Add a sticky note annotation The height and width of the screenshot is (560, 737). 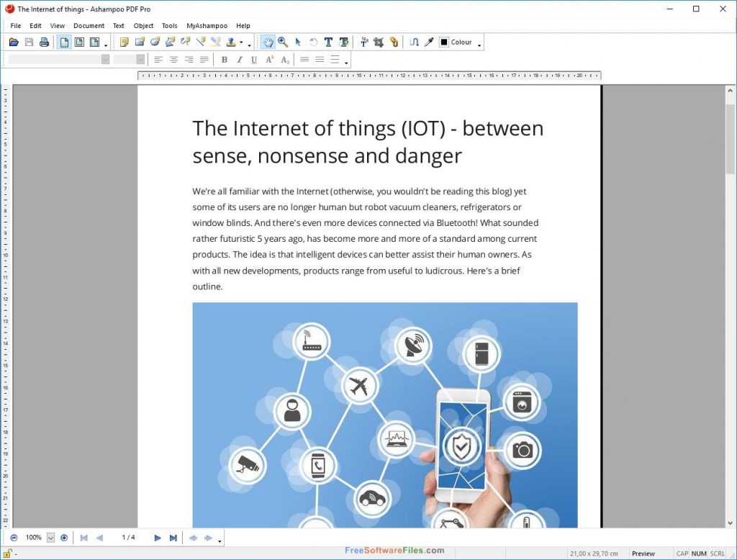pyautogui.click(x=124, y=42)
